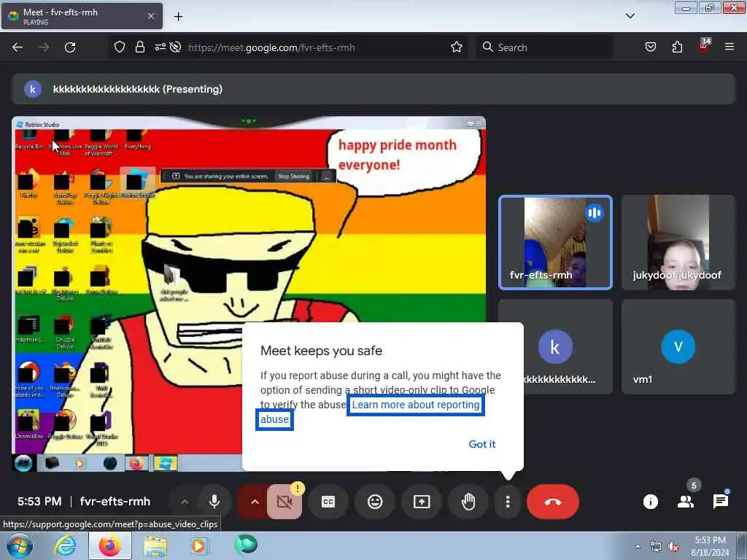The width and height of the screenshot is (747, 560).
Task: Click the tracking protection shield icon
Action: tap(120, 47)
